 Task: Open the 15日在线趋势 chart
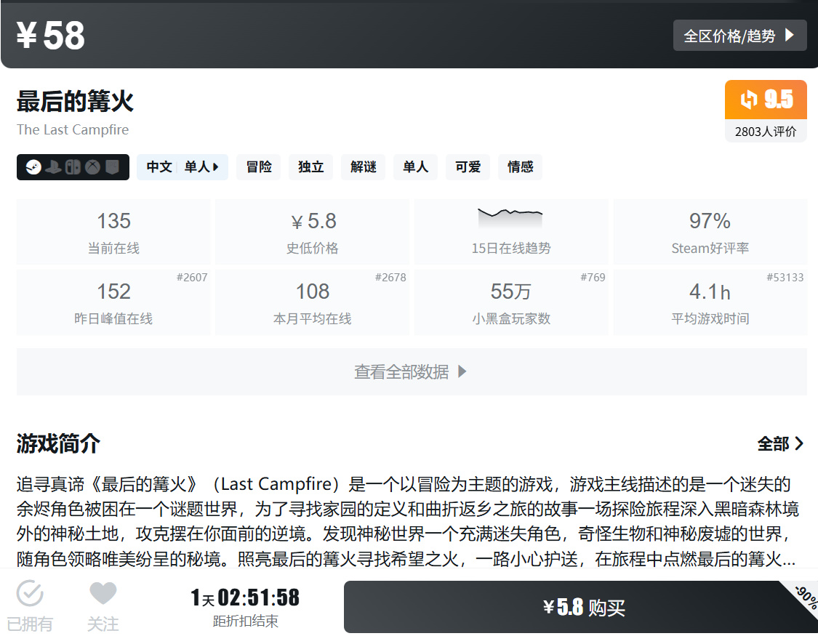coord(511,232)
